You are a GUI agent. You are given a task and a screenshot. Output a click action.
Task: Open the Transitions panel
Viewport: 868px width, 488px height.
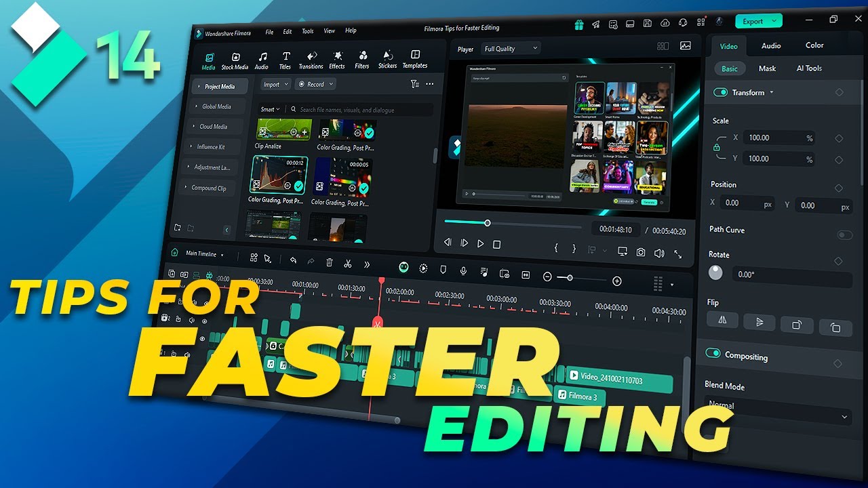click(311, 61)
